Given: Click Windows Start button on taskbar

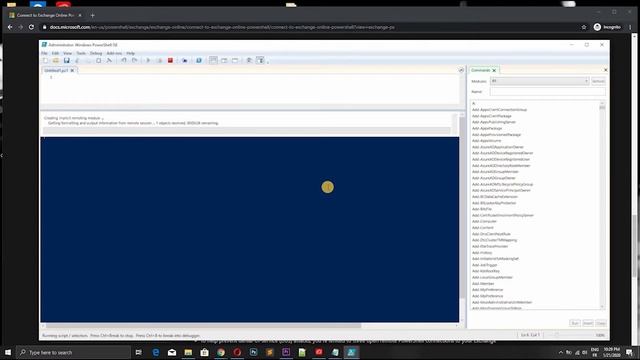Looking at the screenshot, I should click(8, 352).
